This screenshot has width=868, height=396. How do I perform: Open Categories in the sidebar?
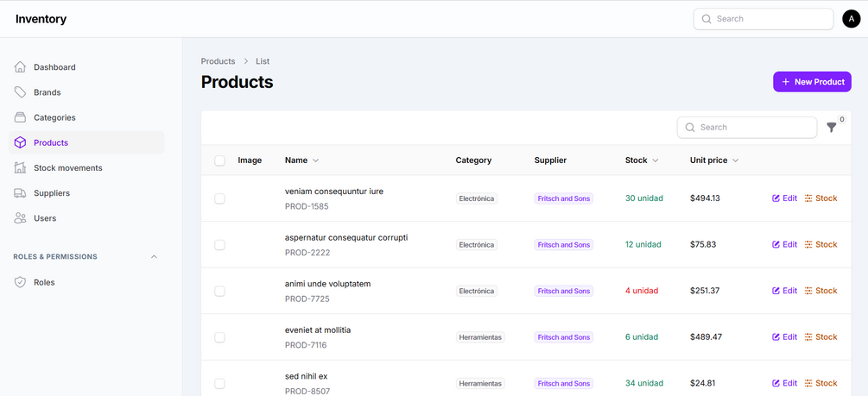point(86,117)
